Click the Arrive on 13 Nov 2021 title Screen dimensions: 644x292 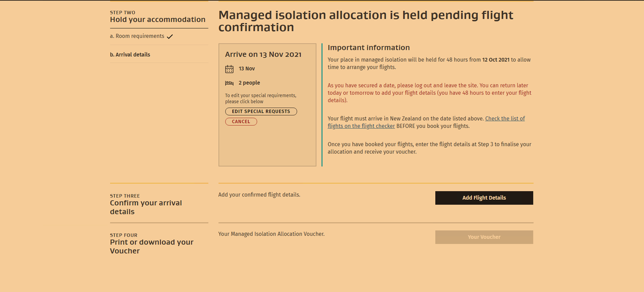(263, 55)
